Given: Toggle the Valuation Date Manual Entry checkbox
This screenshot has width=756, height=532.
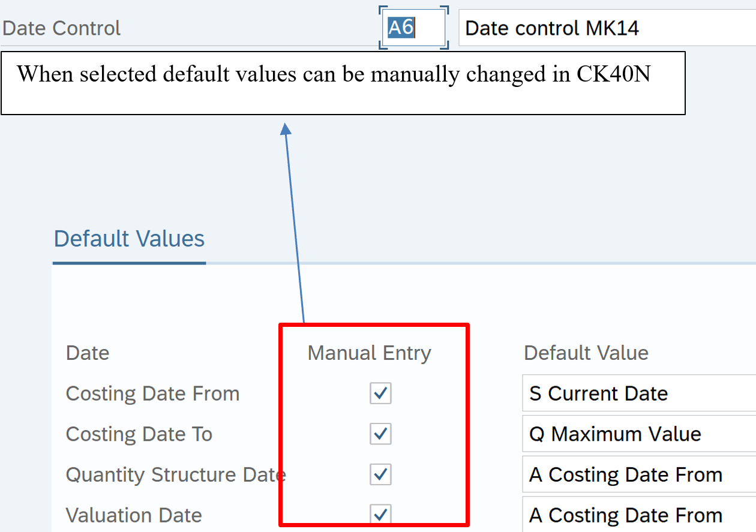Looking at the screenshot, I should (380, 514).
